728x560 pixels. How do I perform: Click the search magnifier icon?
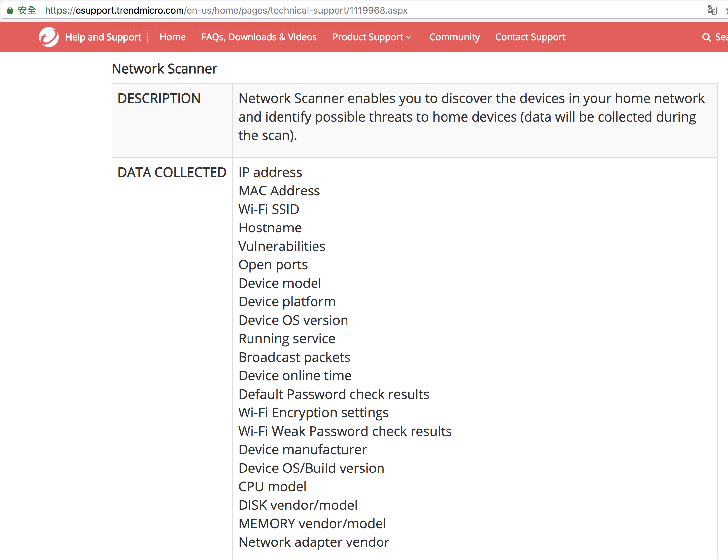706,37
